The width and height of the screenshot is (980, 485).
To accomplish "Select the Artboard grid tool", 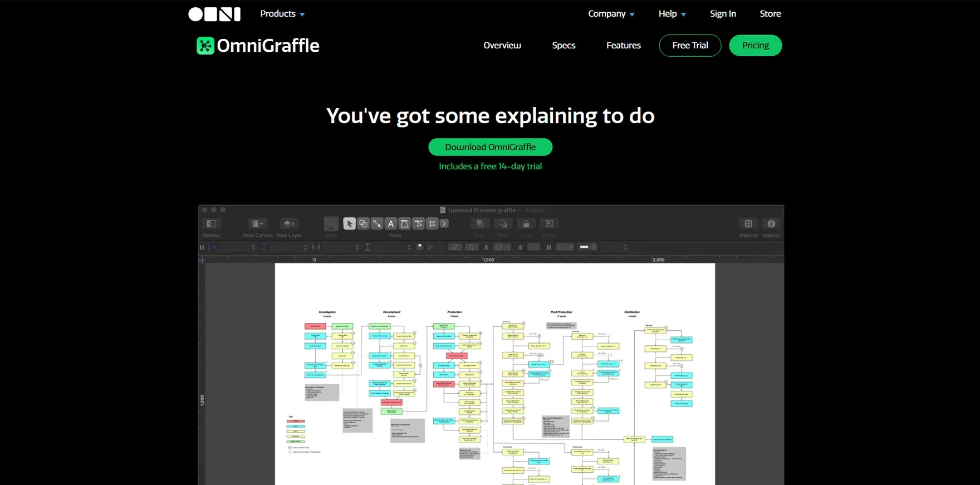I will 432,224.
